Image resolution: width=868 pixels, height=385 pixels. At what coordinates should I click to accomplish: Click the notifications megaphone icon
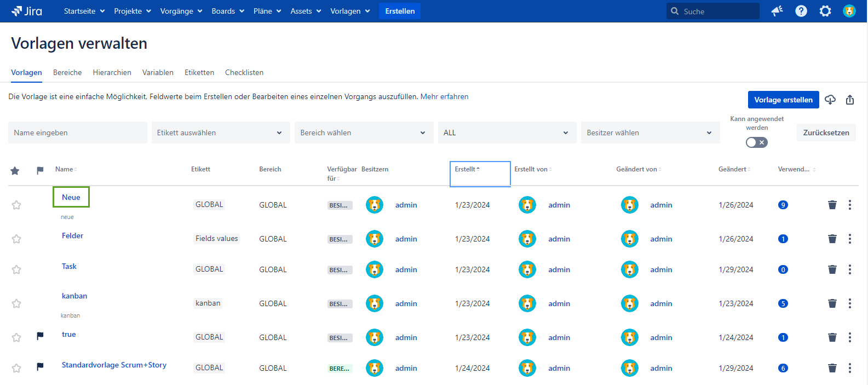tap(777, 11)
